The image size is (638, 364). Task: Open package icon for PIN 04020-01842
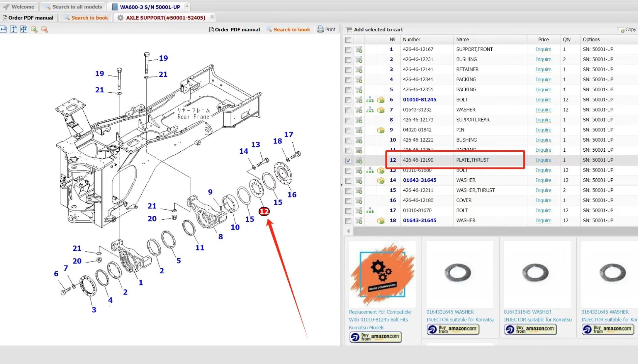[x=381, y=130]
